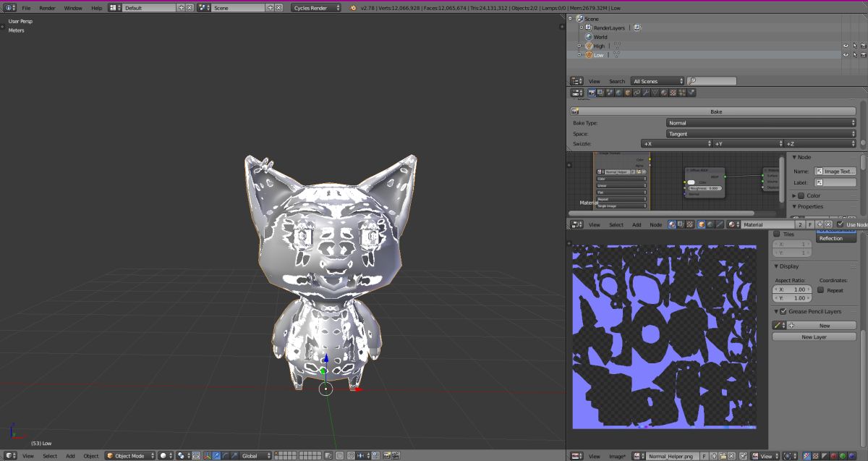Screen dimensions: 868x461
Task: Open the +Y swizzle dropdown
Action: coord(749,144)
